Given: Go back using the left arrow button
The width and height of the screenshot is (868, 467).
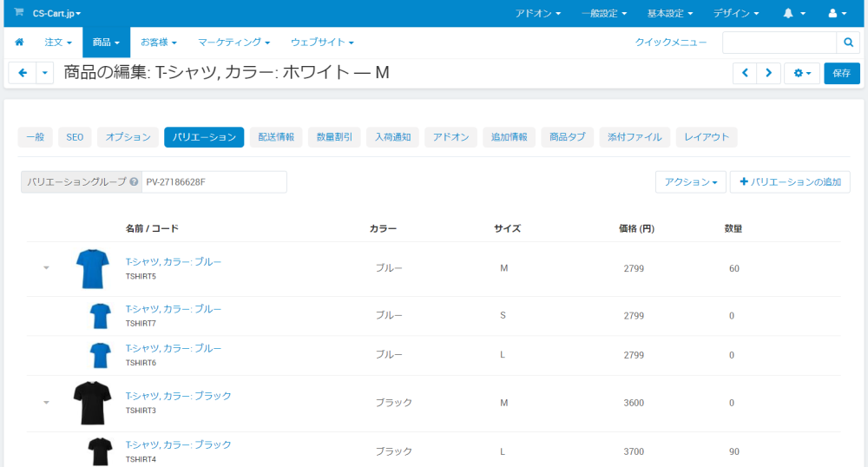Looking at the screenshot, I should pos(23,73).
